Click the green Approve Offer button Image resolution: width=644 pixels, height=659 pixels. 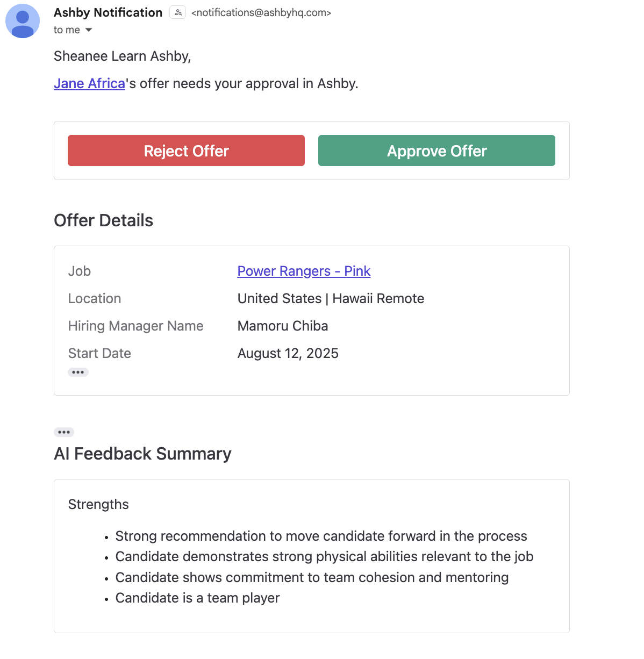click(x=437, y=151)
